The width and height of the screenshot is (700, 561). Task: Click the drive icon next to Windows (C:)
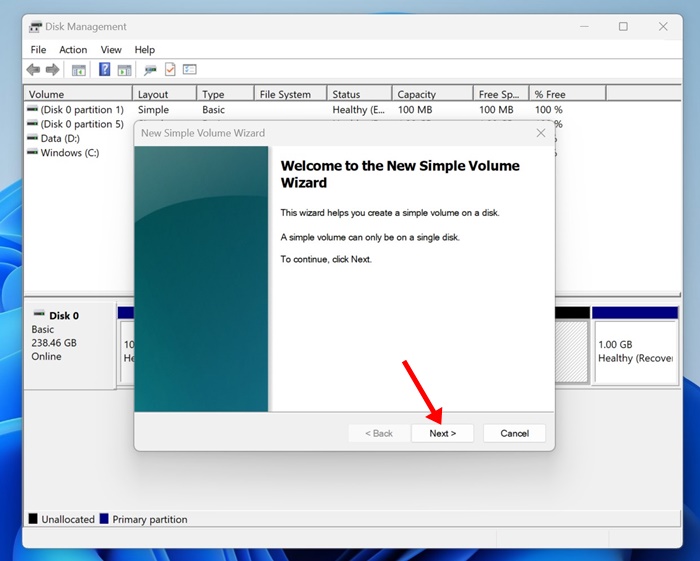pos(32,152)
